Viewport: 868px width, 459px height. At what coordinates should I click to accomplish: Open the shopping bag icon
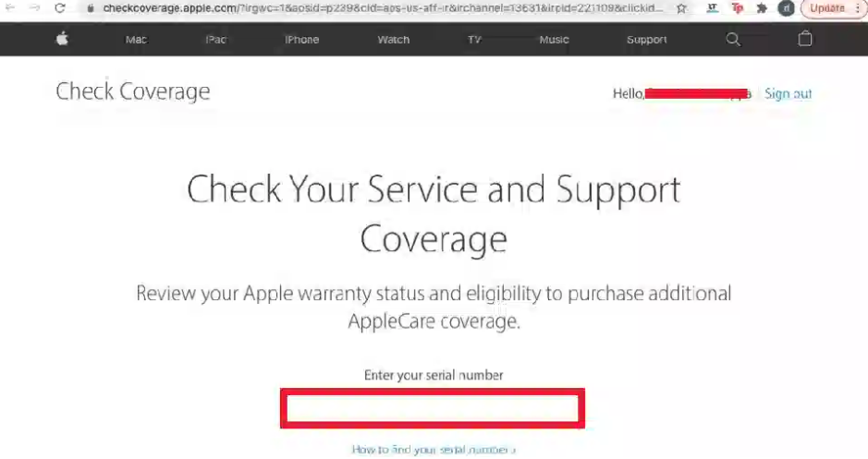click(805, 39)
